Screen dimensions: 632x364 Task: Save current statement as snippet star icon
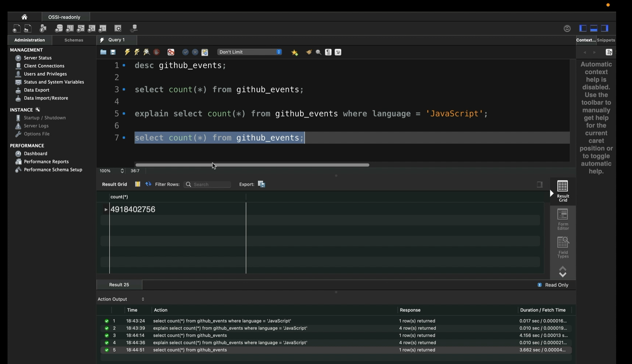[x=294, y=52]
